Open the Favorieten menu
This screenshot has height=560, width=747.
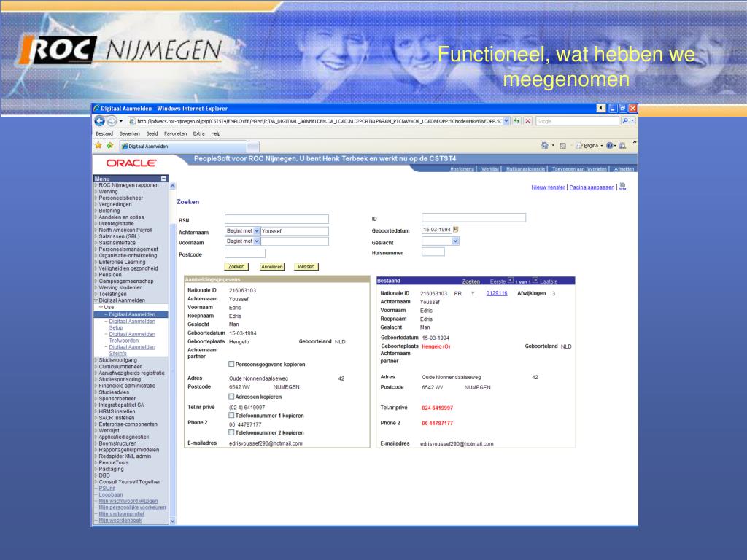[x=175, y=134]
